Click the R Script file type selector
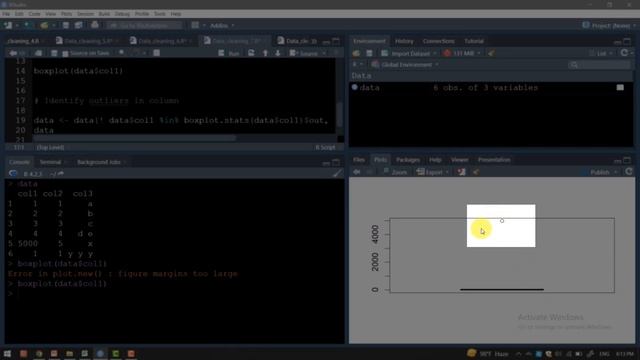The height and width of the screenshot is (360, 640). coord(326,147)
